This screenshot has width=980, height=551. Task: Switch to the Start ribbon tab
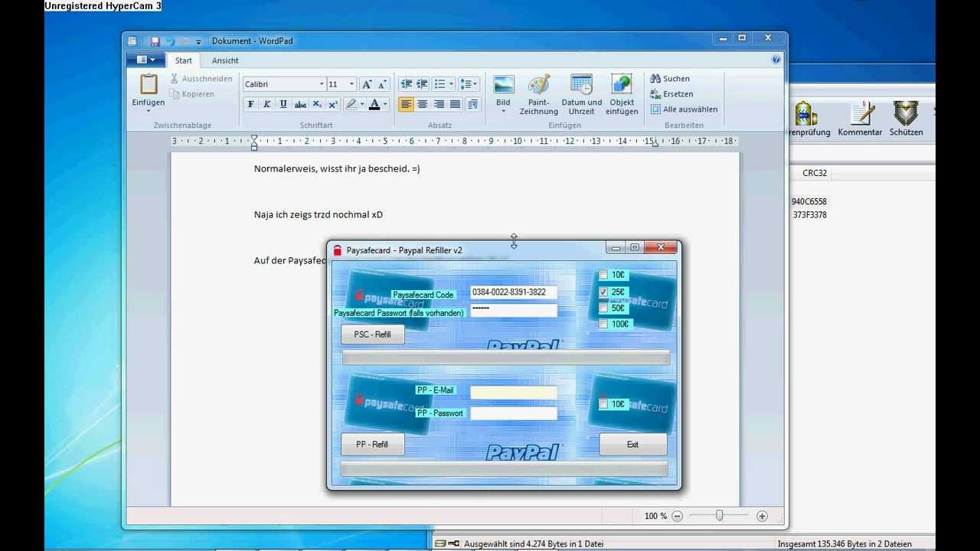pyautogui.click(x=184, y=60)
